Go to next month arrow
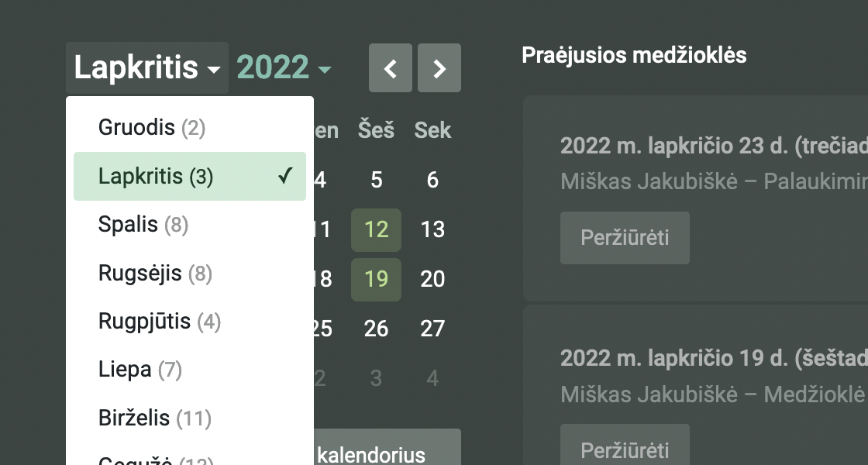Image resolution: width=868 pixels, height=465 pixels. [x=439, y=68]
